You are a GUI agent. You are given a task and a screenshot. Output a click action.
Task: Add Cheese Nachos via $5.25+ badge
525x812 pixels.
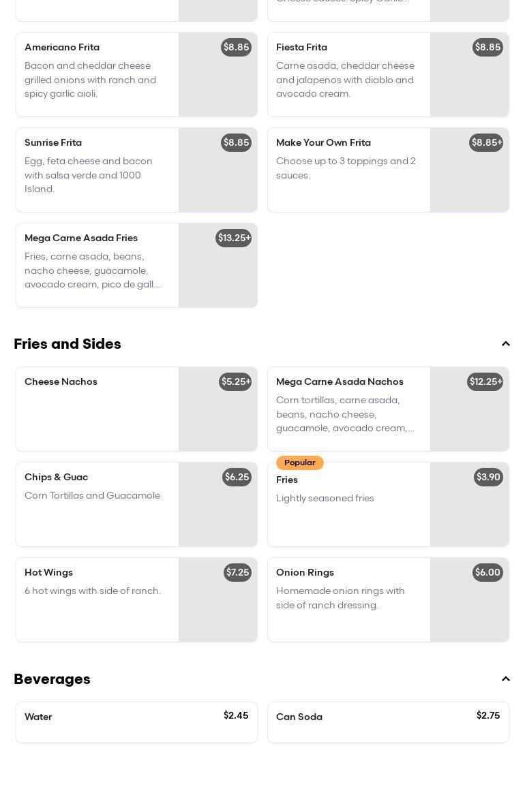(x=235, y=382)
